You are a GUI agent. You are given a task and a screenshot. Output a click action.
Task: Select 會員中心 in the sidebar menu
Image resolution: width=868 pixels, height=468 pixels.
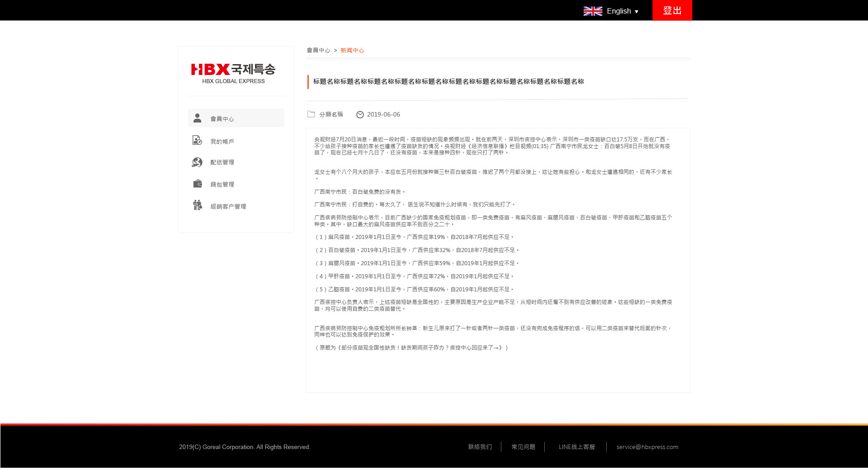click(x=222, y=119)
